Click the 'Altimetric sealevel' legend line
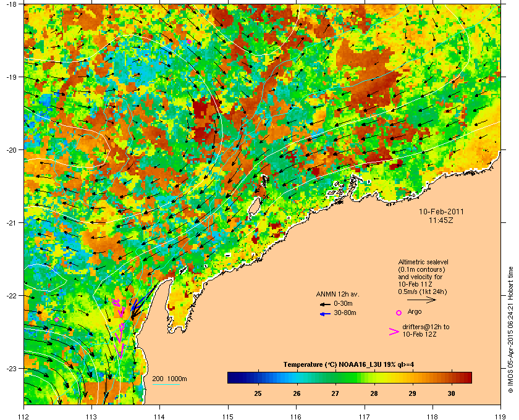 pyautogui.click(x=423, y=262)
